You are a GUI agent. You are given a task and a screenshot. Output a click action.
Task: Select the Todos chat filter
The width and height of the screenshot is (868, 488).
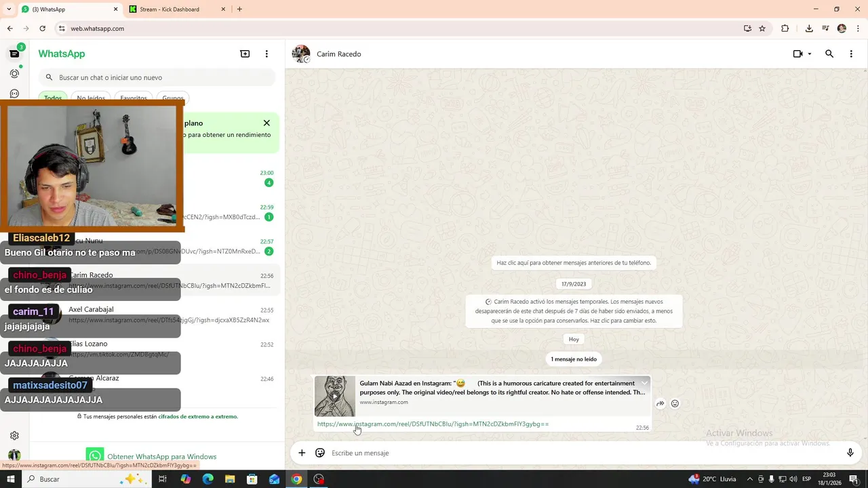[x=53, y=98]
